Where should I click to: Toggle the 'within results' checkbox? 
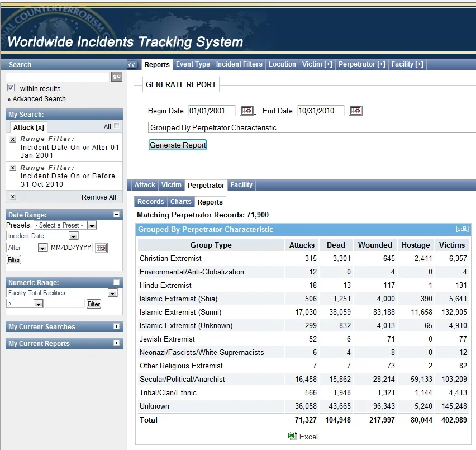[11, 88]
